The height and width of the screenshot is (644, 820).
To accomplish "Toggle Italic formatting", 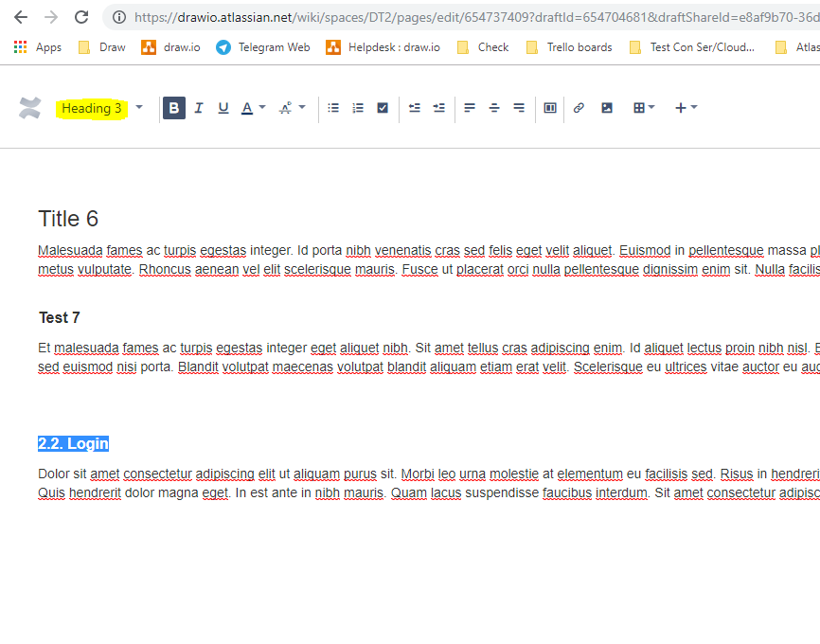I will [199, 108].
